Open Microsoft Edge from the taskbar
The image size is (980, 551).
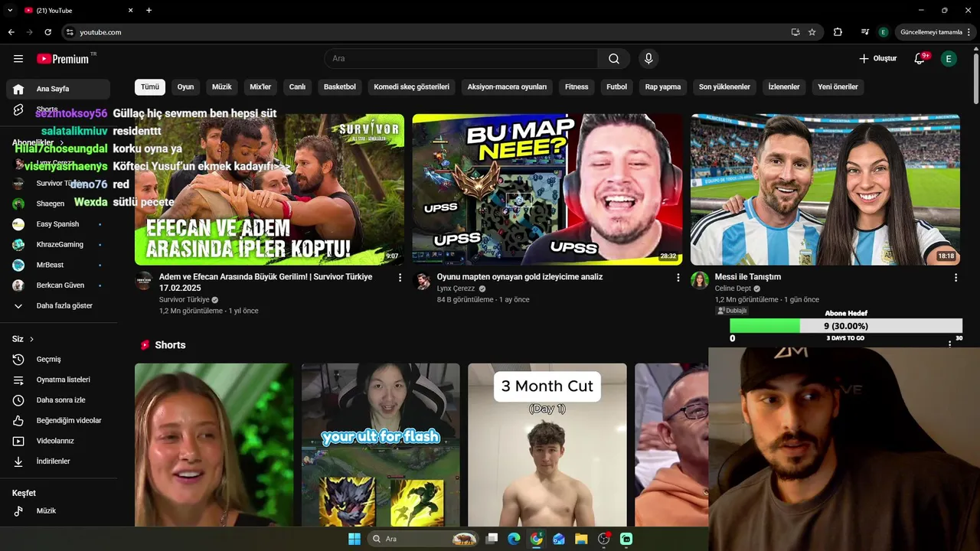514,539
